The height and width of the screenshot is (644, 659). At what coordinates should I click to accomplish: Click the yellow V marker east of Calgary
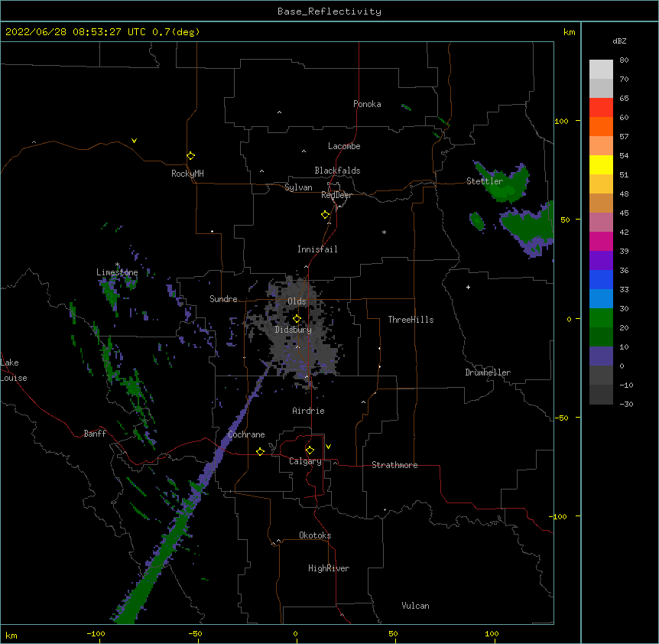click(x=328, y=447)
